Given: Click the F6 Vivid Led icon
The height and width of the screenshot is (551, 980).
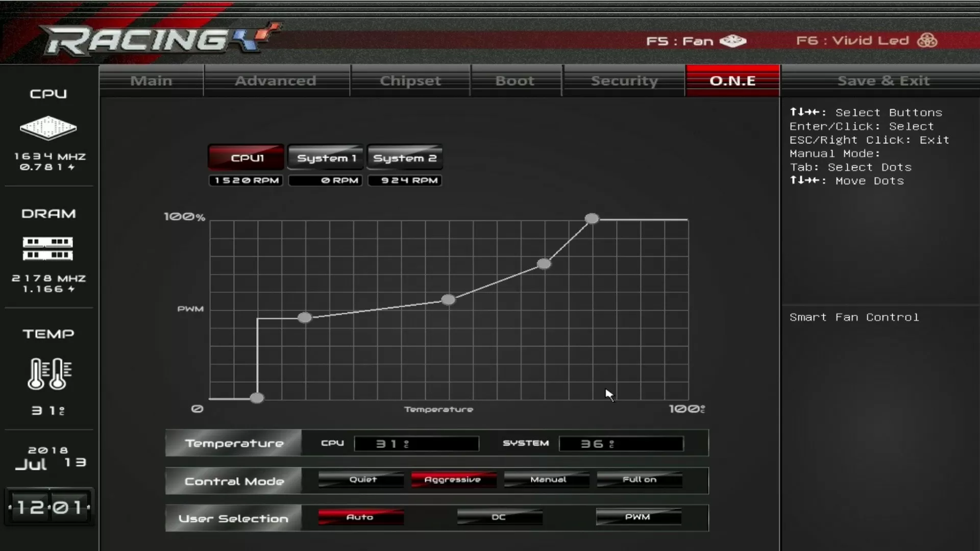Looking at the screenshot, I should (927, 40).
